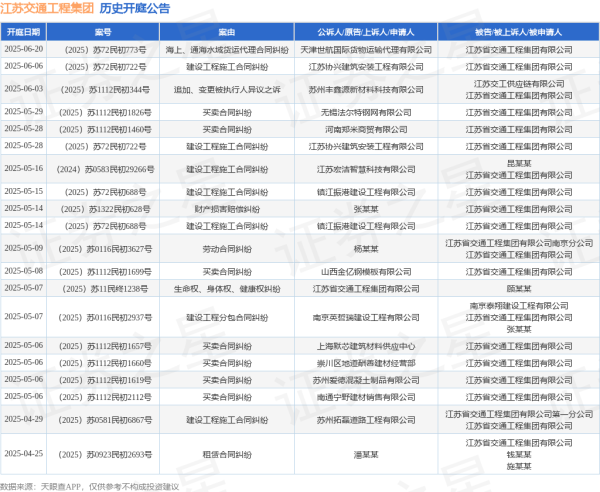
Task: Click 租赁合同纠纷 cause cell
Action: pos(227,455)
